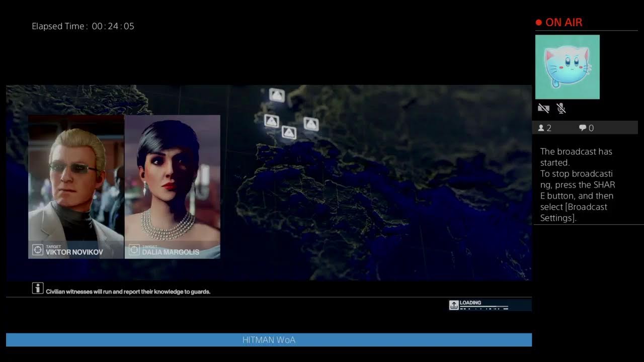Click the muted microphone icon
The image size is (644, 362).
click(561, 108)
